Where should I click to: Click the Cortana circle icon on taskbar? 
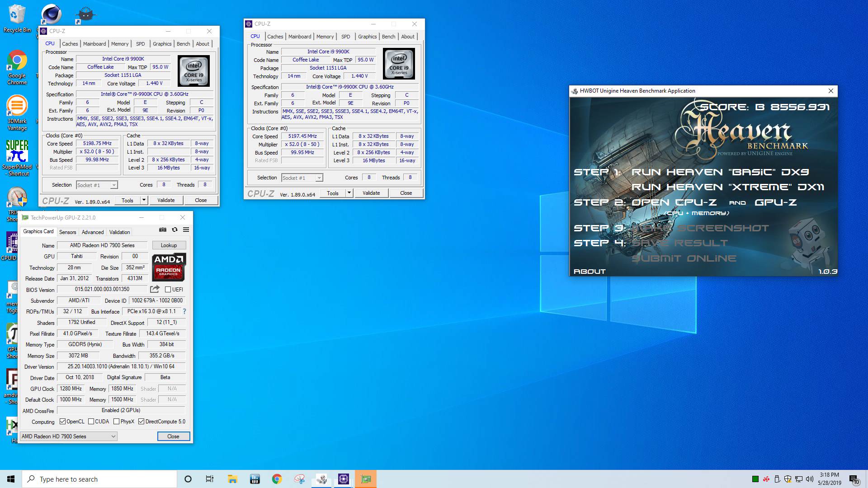[x=188, y=479]
